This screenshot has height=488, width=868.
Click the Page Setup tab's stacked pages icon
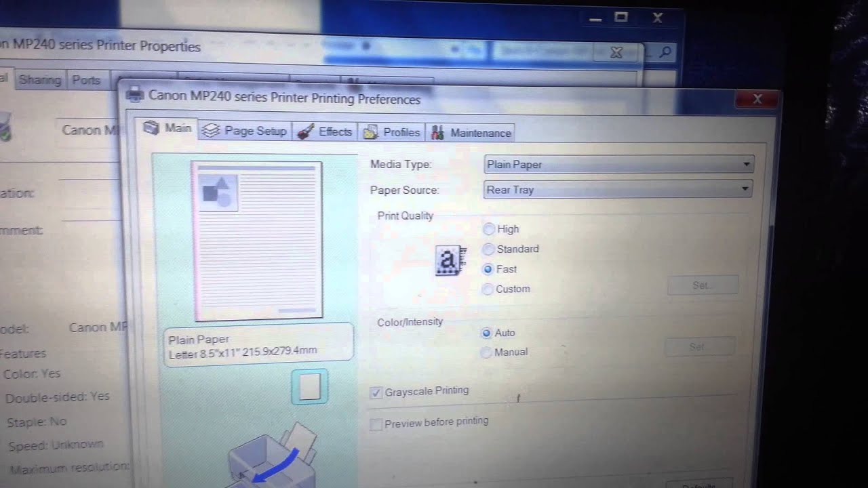pyautogui.click(x=211, y=131)
